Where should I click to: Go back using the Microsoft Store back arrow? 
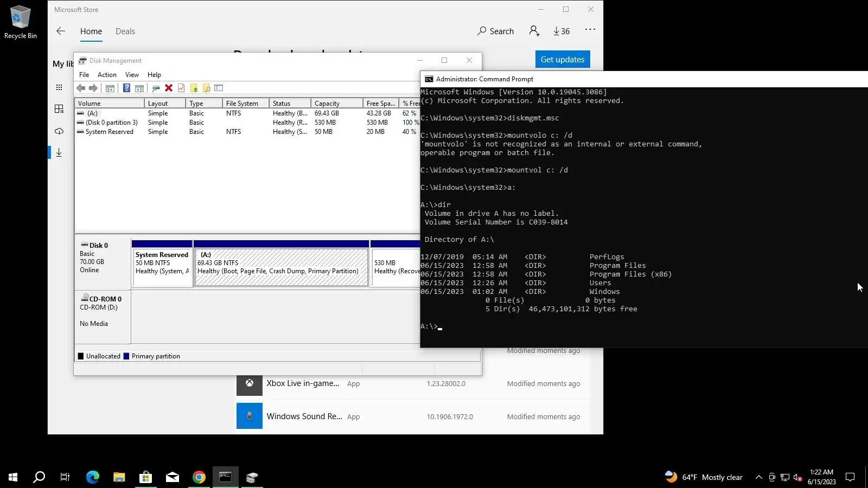[x=61, y=31]
